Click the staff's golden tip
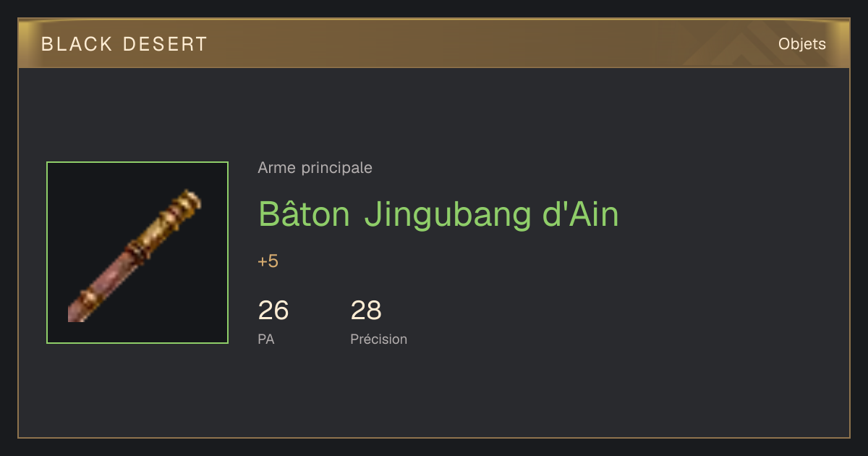 pos(187,203)
